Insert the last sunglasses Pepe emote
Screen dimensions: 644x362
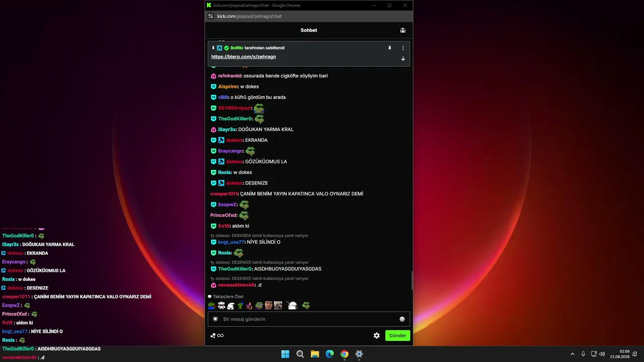(305, 305)
